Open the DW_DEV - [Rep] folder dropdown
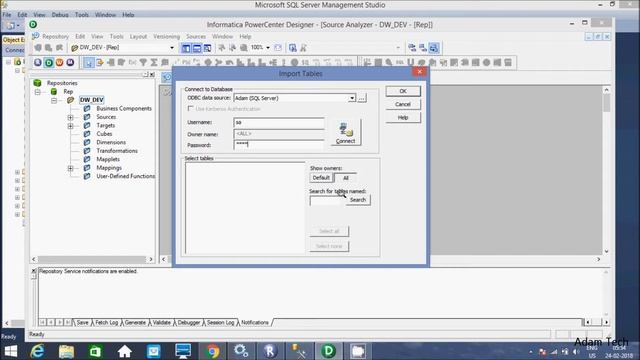This screenshot has width=640, height=360. 172,48
